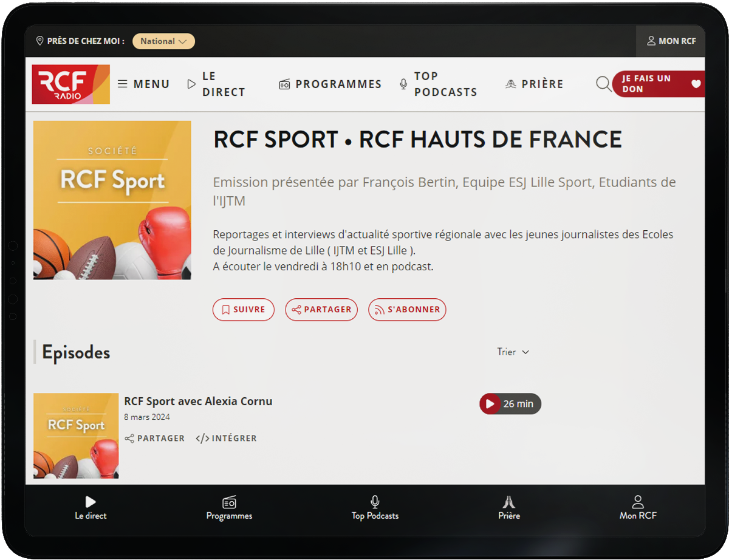Click the episode date 8 mars 2024
The image size is (729, 560).
click(x=147, y=417)
